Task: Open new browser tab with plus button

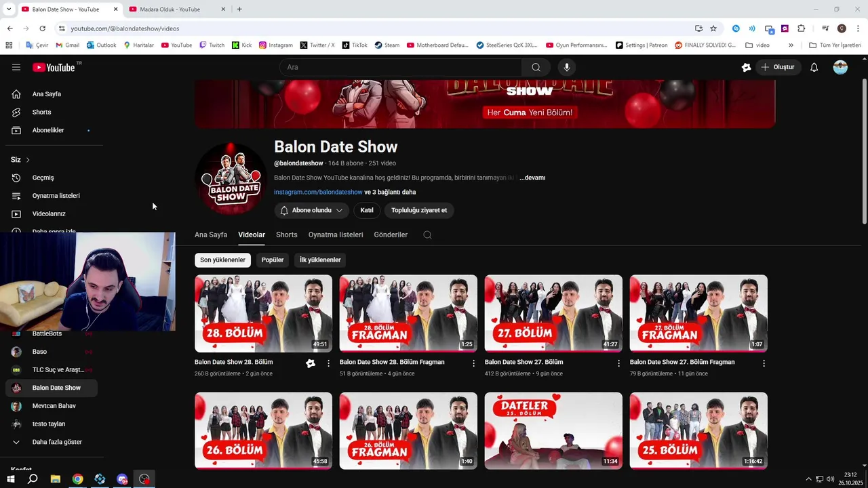Action: 239,9
